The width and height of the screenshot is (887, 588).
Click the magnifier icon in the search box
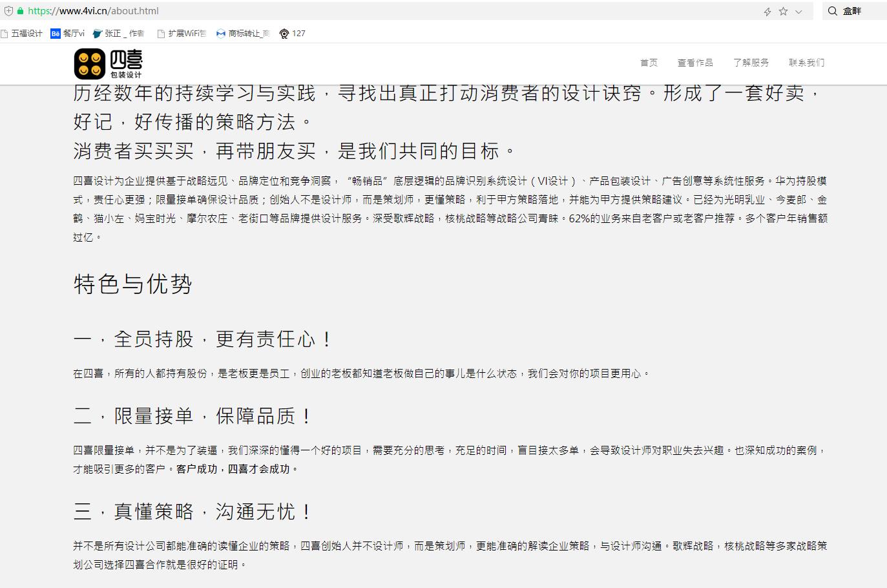(833, 11)
